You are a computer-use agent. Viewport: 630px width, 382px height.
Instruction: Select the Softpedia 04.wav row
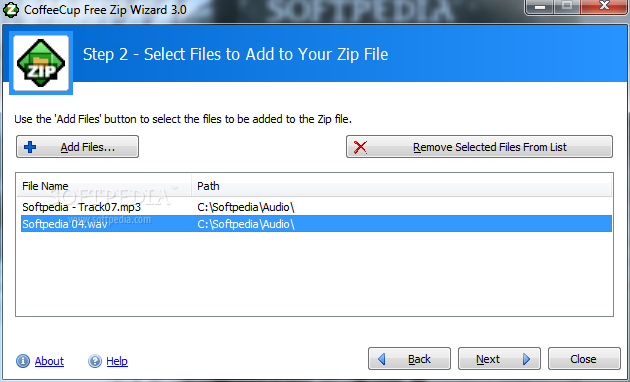pyautogui.click(x=316, y=224)
